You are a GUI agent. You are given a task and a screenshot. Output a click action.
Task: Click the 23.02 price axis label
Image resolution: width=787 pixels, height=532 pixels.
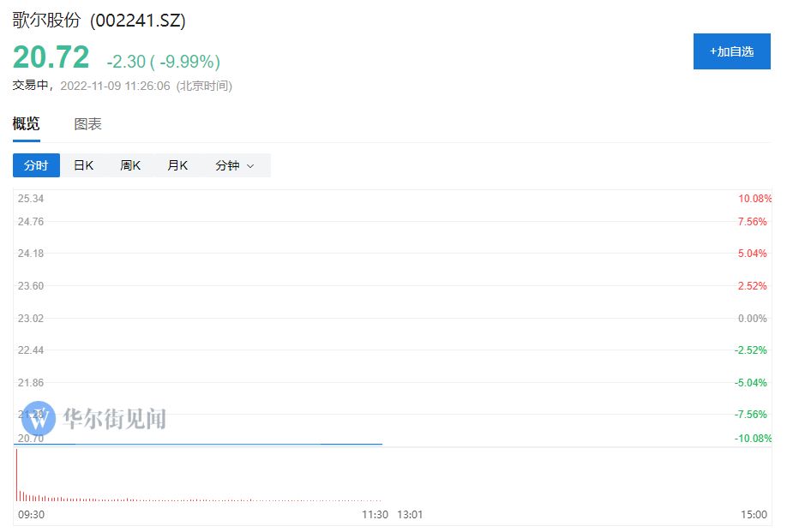pos(31,319)
